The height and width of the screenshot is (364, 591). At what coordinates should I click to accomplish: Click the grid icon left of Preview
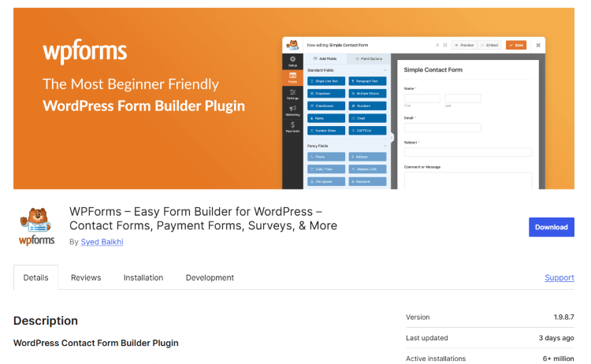point(445,45)
